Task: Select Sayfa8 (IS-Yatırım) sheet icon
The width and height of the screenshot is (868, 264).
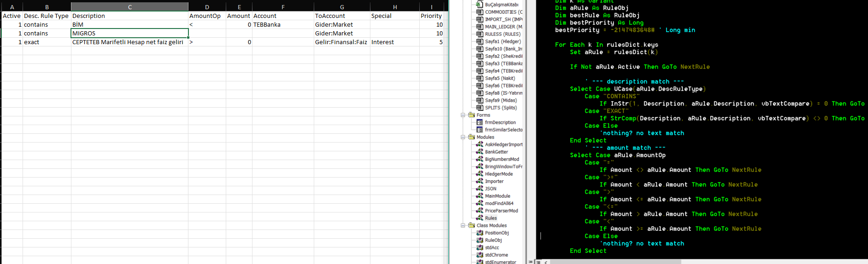Action: coord(480,93)
